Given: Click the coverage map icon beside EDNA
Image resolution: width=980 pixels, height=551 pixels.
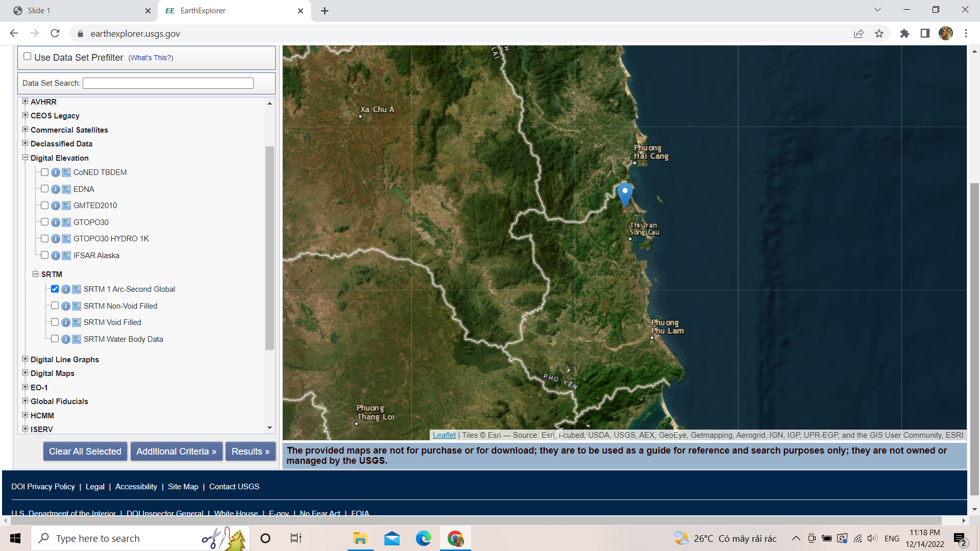Looking at the screenshot, I should point(66,189).
